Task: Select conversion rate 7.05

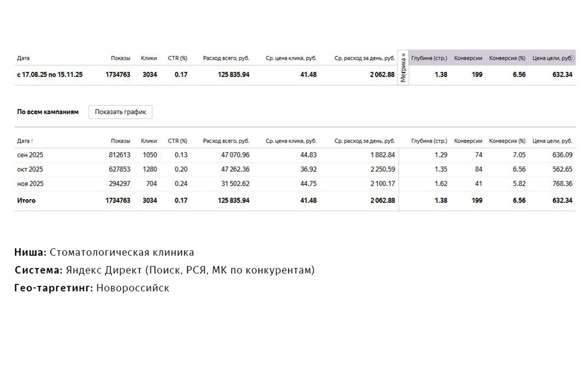Action: [x=519, y=155]
